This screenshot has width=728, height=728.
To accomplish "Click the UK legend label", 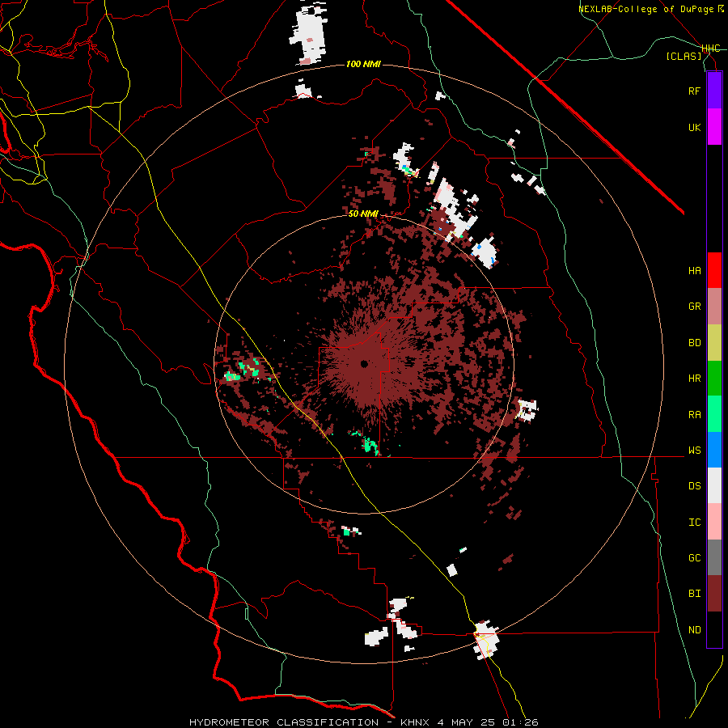I will [694, 127].
